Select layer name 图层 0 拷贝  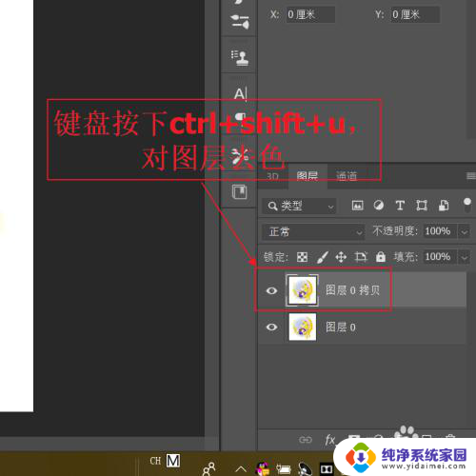click(352, 290)
